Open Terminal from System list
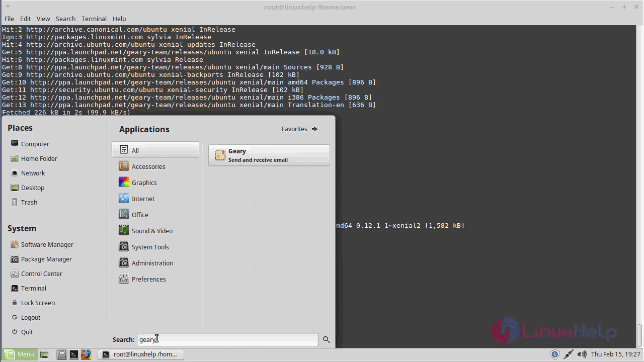 [x=28, y=288]
